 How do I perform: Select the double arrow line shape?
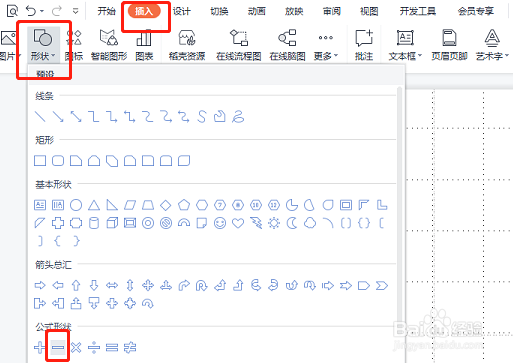coord(76,117)
